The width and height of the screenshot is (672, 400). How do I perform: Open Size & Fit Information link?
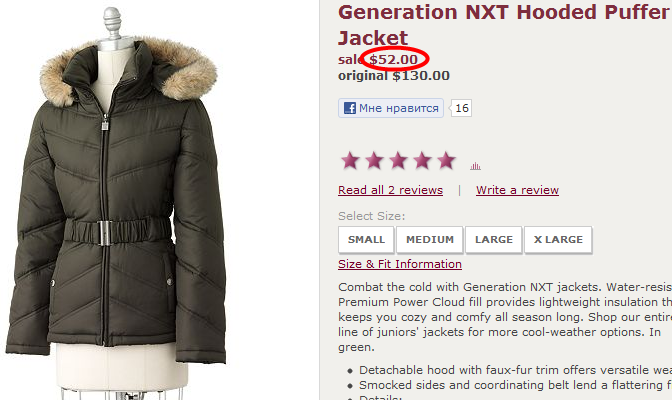400,264
